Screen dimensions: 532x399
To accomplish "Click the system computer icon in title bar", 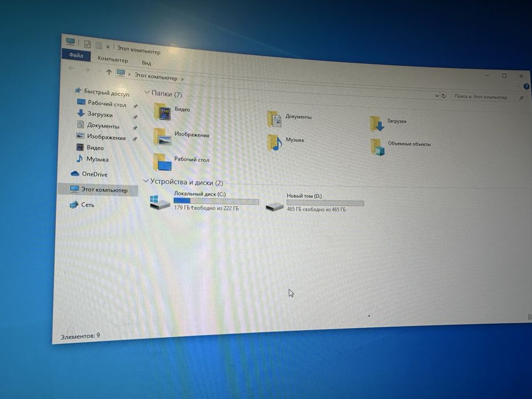I will click(x=70, y=42).
